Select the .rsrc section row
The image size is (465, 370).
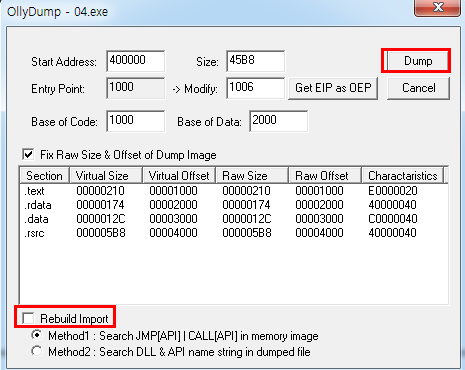233,233
